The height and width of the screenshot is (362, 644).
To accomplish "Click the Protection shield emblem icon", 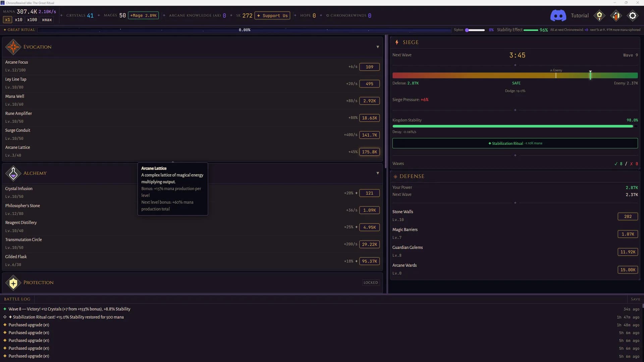I will click(x=13, y=283).
